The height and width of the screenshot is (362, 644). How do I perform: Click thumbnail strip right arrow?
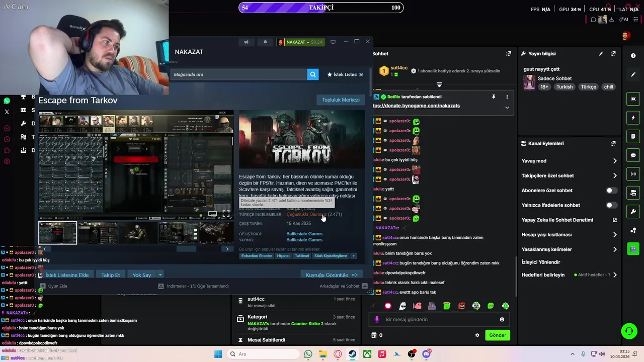(227, 249)
